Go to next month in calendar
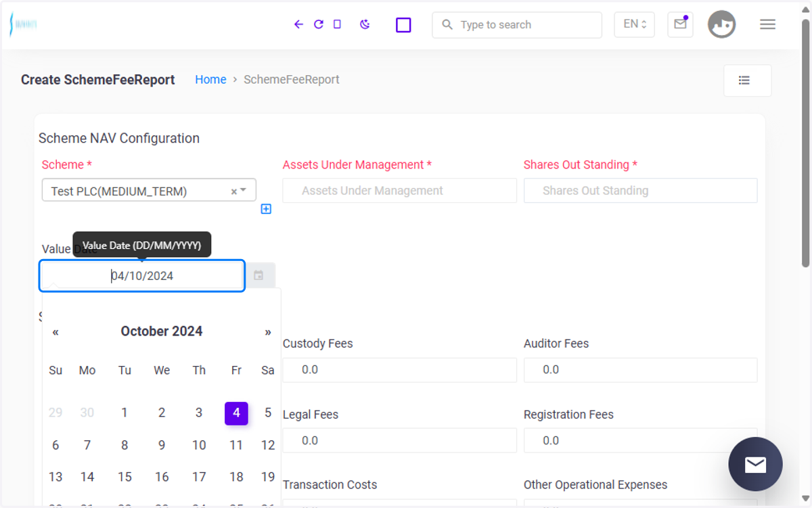This screenshot has height=508, width=812. tap(268, 332)
